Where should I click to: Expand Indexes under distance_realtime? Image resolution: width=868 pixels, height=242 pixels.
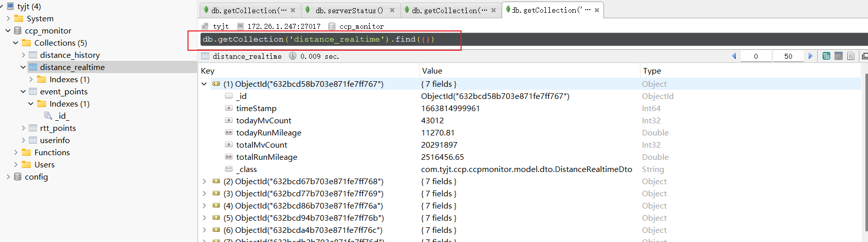(x=31, y=80)
